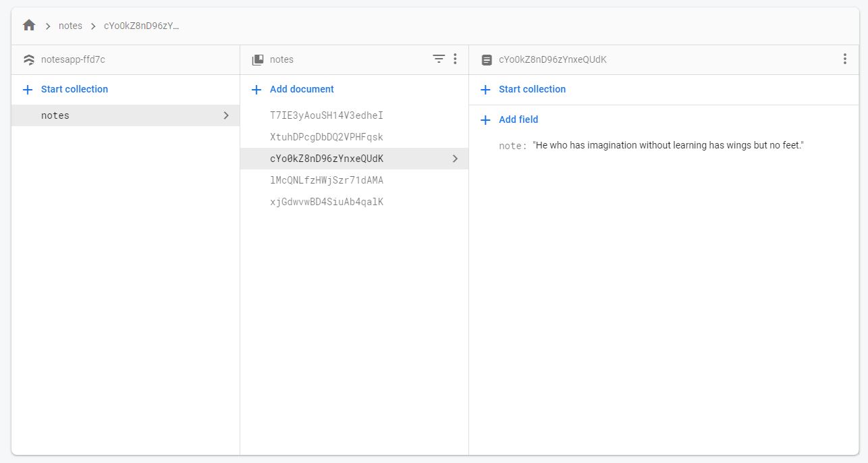
Task: Click the home icon in the breadcrumb
Action: 28,26
